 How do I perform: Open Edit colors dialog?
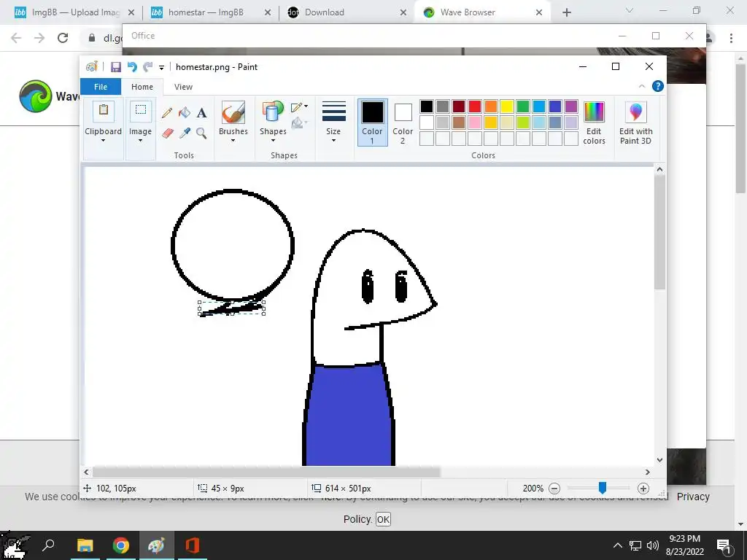coord(594,122)
